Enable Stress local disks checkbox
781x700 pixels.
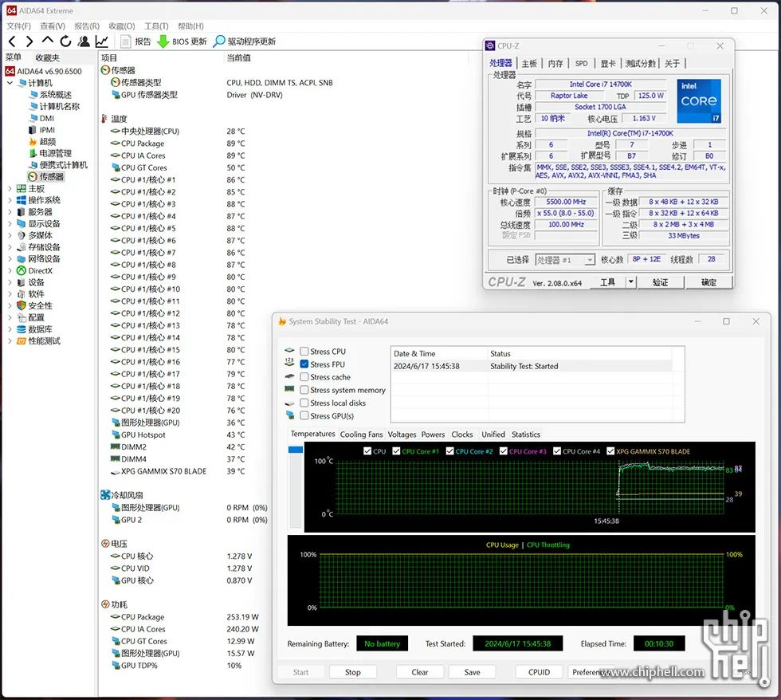pyautogui.click(x=304, y=403)
